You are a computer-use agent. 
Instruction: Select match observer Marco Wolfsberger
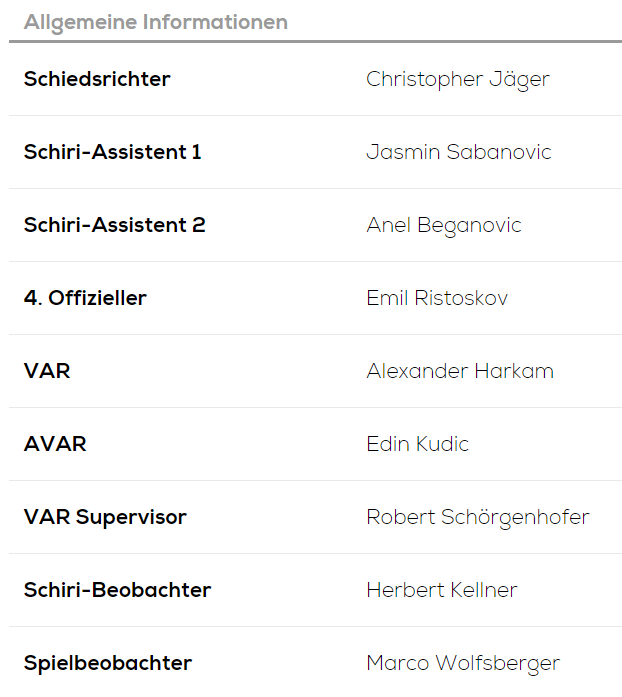[462, 663]
